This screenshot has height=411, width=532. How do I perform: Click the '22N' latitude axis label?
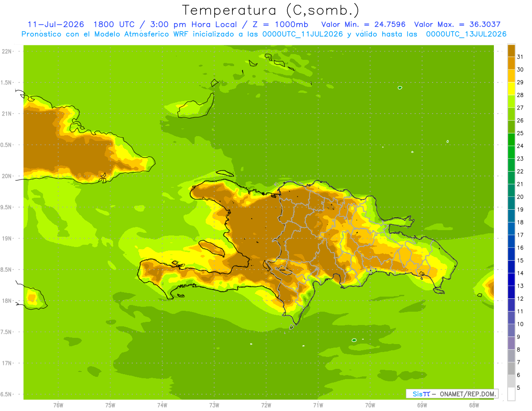click(x=7, y=51)
